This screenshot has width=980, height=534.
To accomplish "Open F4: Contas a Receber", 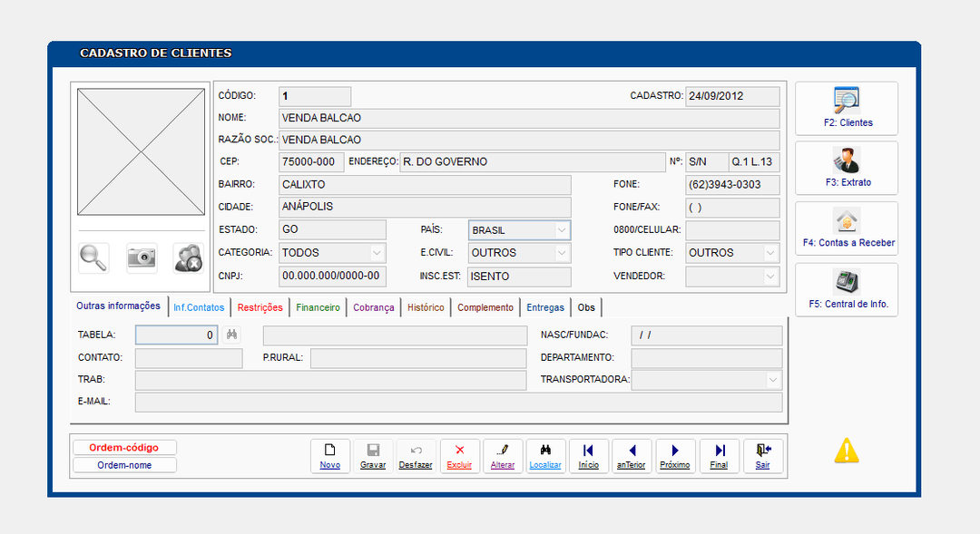I will click(847, 228).
